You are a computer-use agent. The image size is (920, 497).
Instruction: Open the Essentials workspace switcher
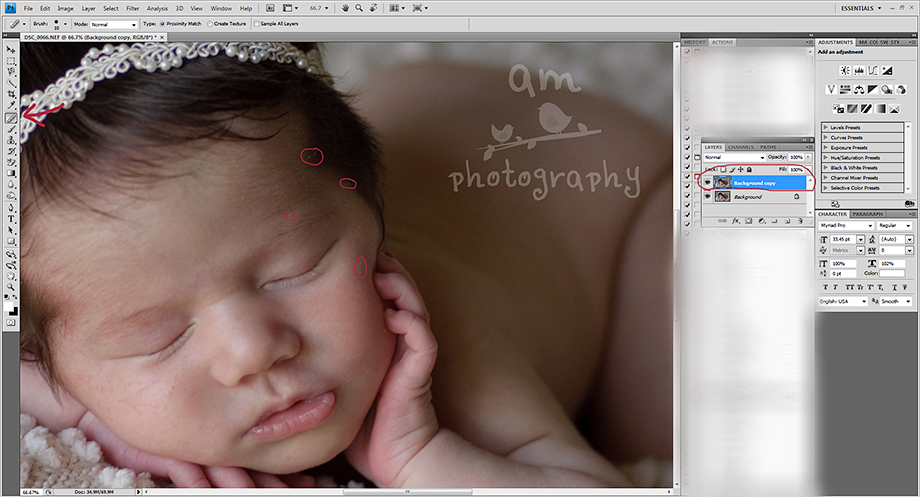861,8
